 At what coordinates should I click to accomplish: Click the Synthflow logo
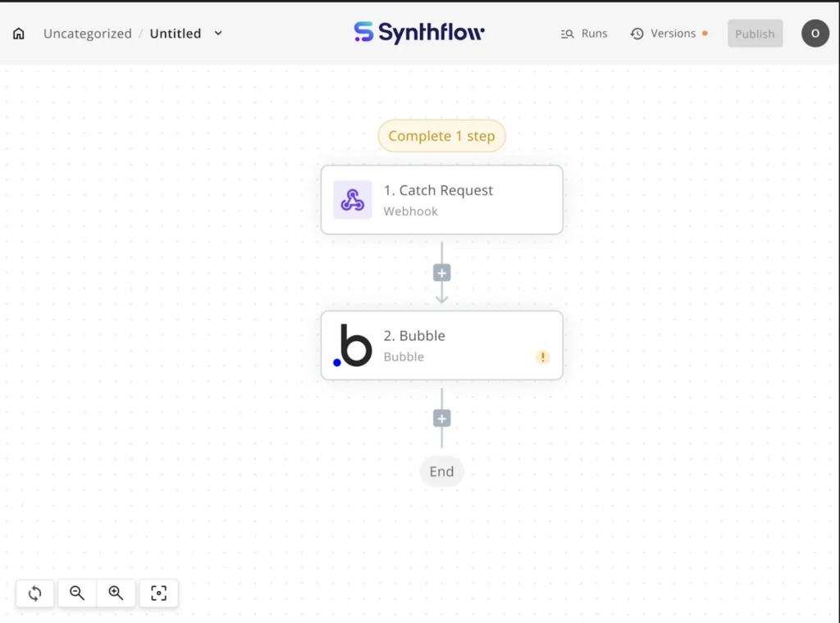point(419,33)
